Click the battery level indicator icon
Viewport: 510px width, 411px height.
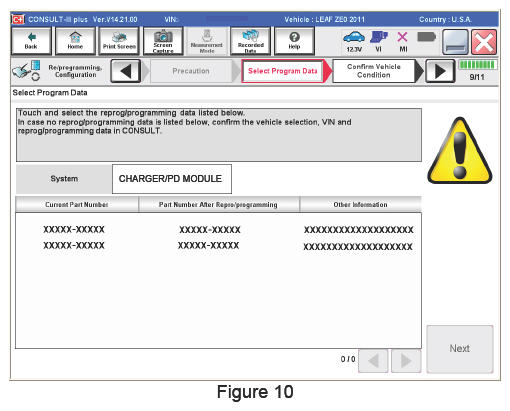pos(426,37)
